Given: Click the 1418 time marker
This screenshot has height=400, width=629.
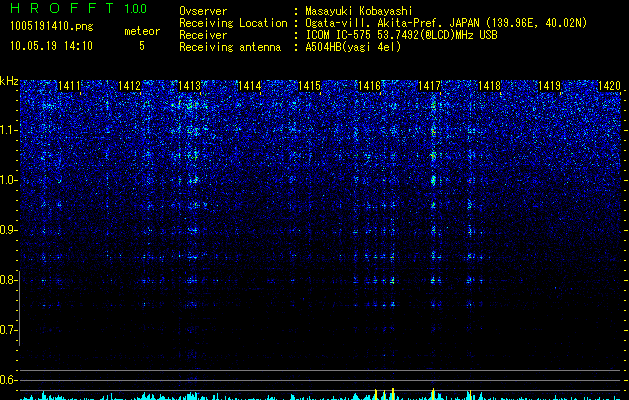Looking at the screenshot, I should 489,85.
